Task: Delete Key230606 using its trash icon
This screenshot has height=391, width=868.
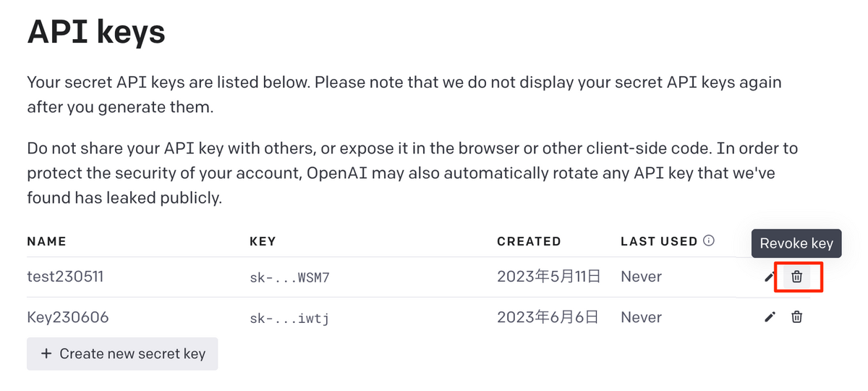Action: pos(796,317)
